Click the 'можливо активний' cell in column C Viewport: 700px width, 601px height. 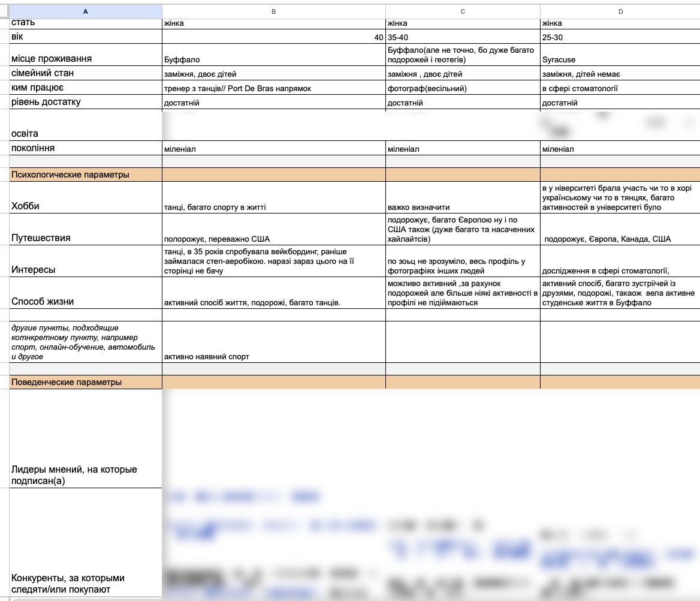(463, 293)
